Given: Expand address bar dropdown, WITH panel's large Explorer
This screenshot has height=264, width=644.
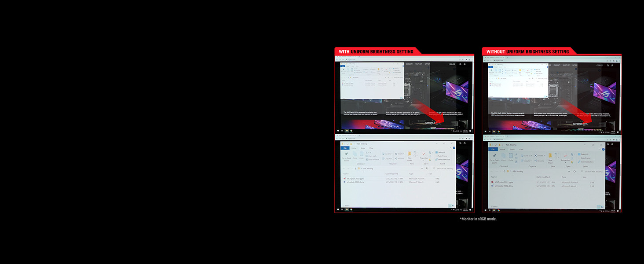Looking at the screenshot, I should [422, 169].
